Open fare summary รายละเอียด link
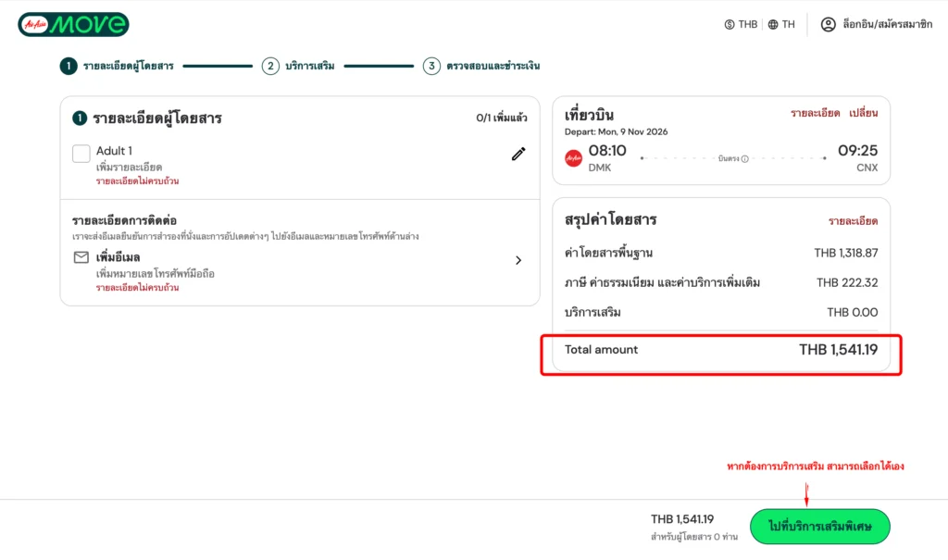The width and height of the screenshot is (948, 560). (853, 221)
